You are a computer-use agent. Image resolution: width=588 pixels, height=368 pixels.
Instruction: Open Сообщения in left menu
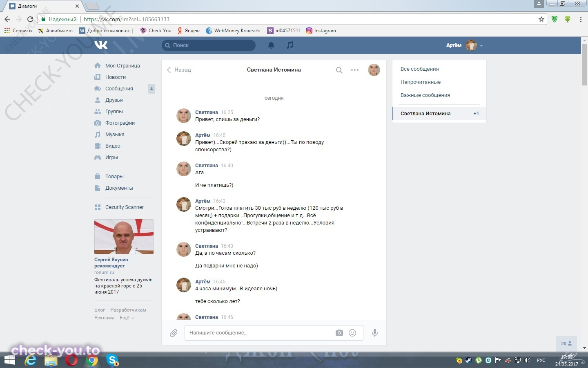point(119,89)
